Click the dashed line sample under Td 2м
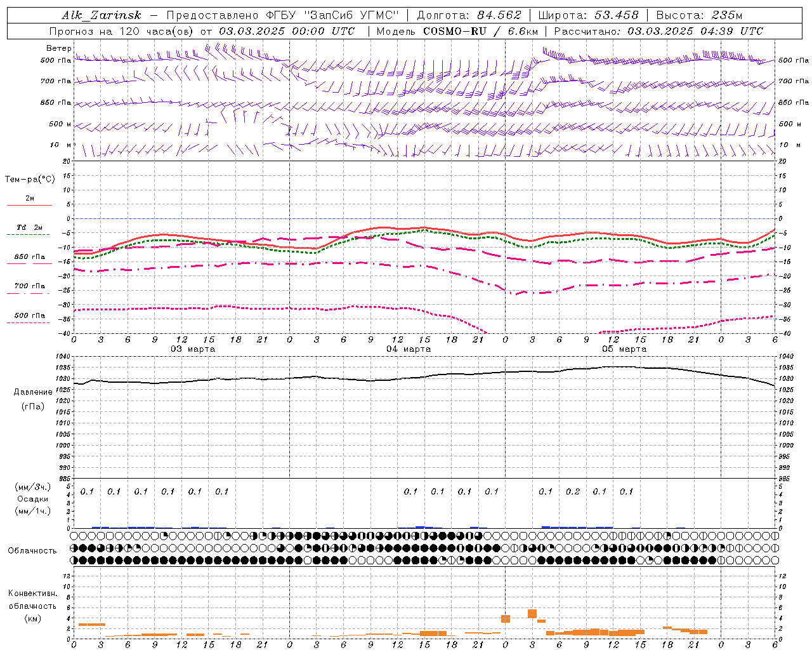Viewport: 812px width, 650px height. pyautogui.click(x=29, y=235)
